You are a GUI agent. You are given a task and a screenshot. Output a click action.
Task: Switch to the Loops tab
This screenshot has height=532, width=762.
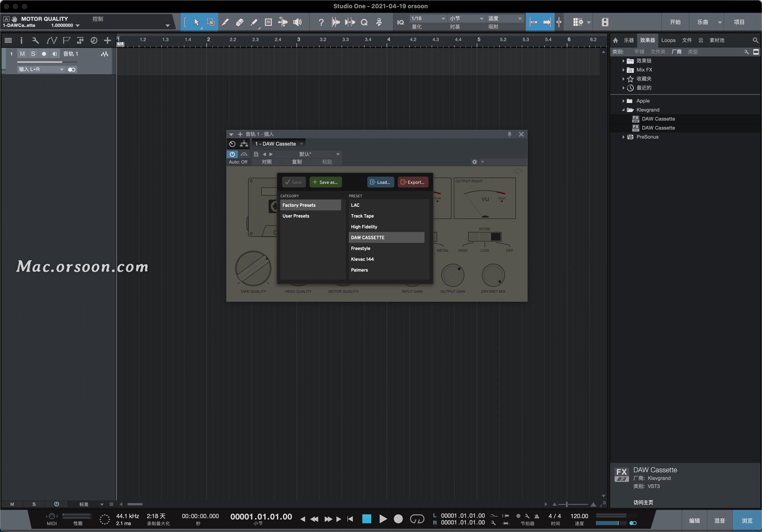[x=668, y=40]
